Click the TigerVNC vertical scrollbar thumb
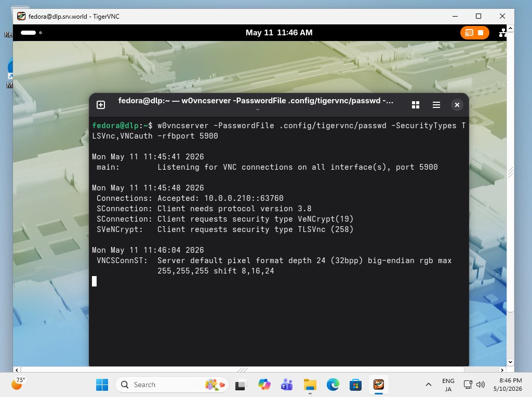The image size is (532, 397). tap(510, 172)
